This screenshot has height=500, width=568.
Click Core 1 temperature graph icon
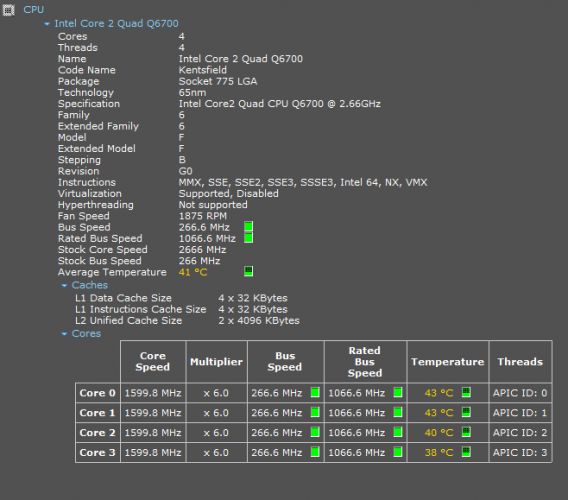tap(466, 412)
